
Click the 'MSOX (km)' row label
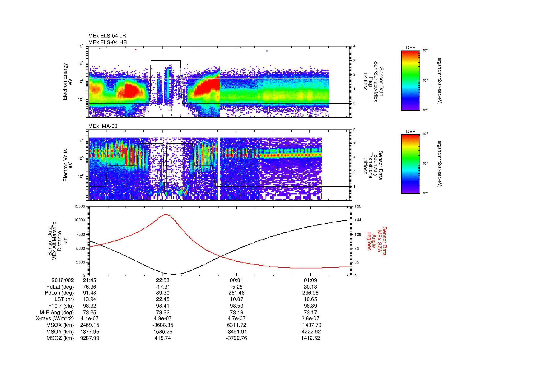point(60,325)
